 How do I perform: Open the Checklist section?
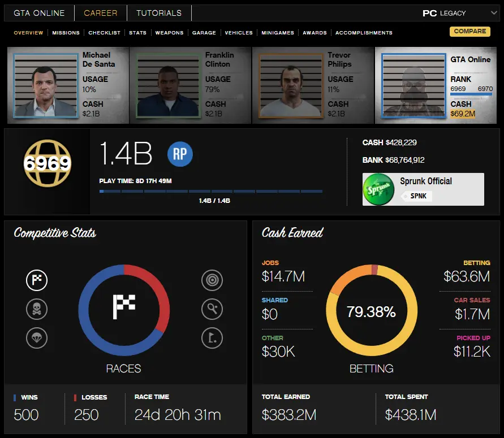tap(105, 33)
